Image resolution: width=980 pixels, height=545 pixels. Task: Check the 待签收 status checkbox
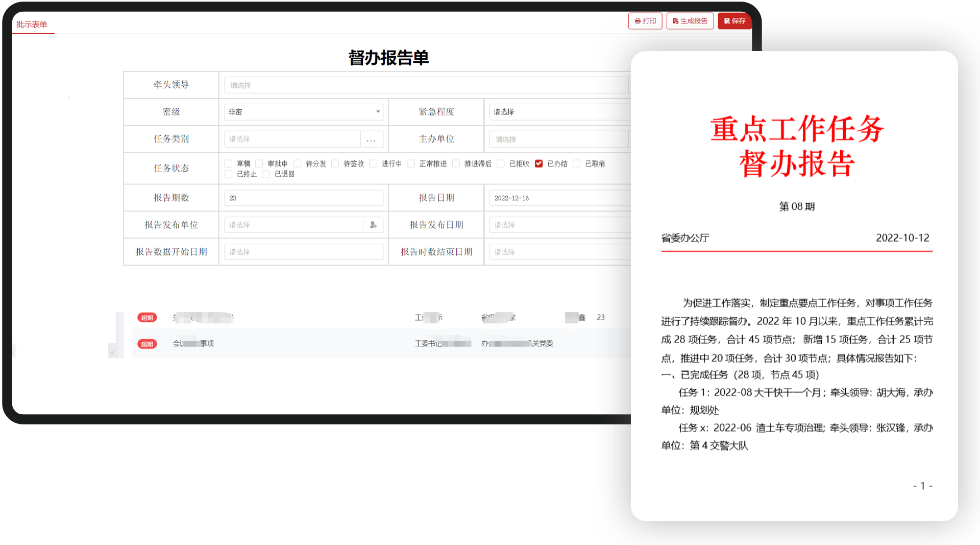point(335,163)
